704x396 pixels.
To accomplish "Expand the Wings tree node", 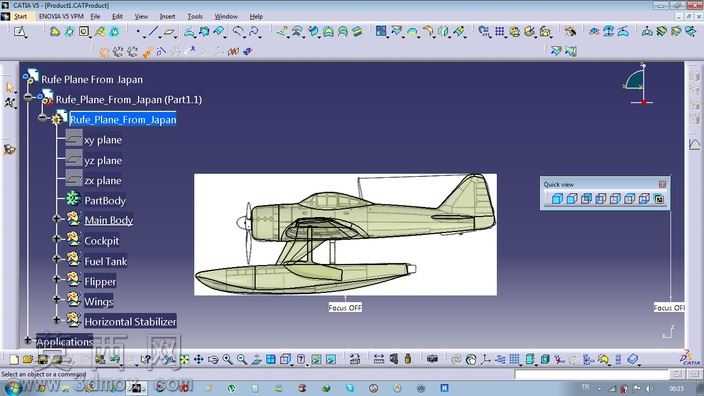I will point(57,299).
